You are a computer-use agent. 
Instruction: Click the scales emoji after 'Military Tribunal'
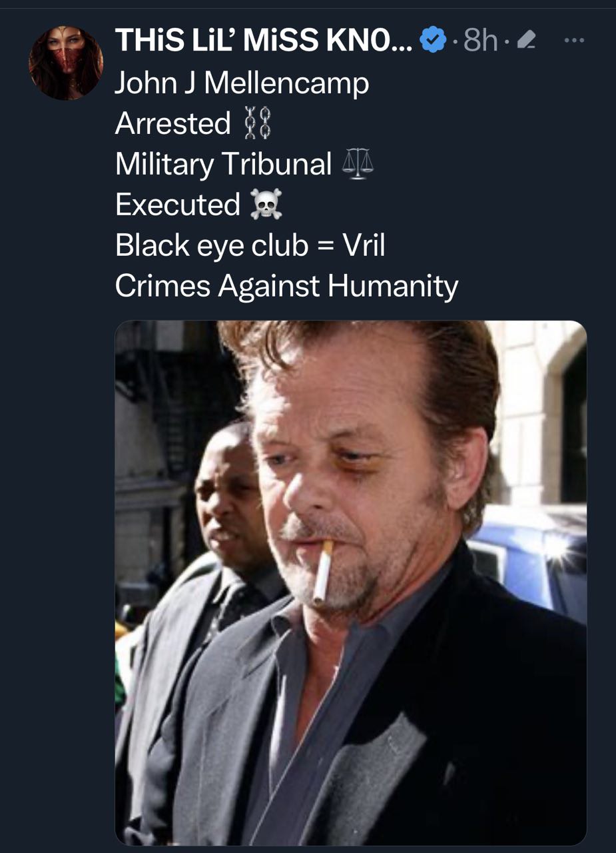click(359, 165)
